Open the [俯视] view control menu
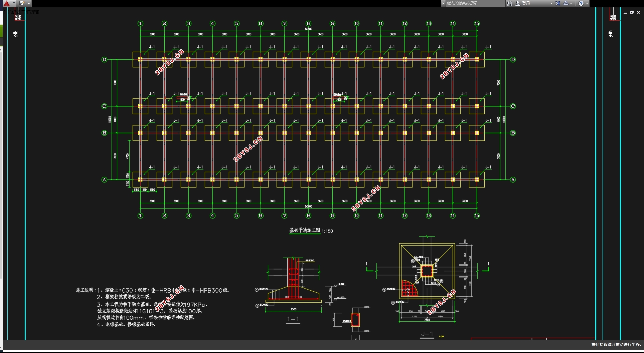Image resolution: width=644 pixels, height=353 pixels. (15, 12)
